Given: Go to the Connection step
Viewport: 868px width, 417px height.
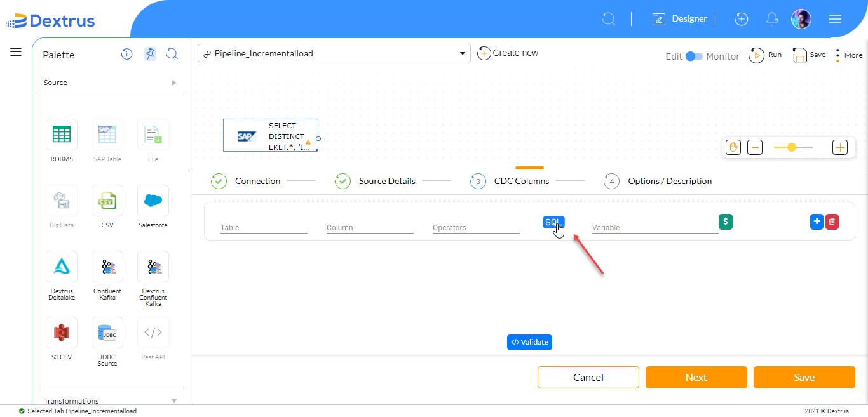Looking at the screenshot, I should (246, 181).
